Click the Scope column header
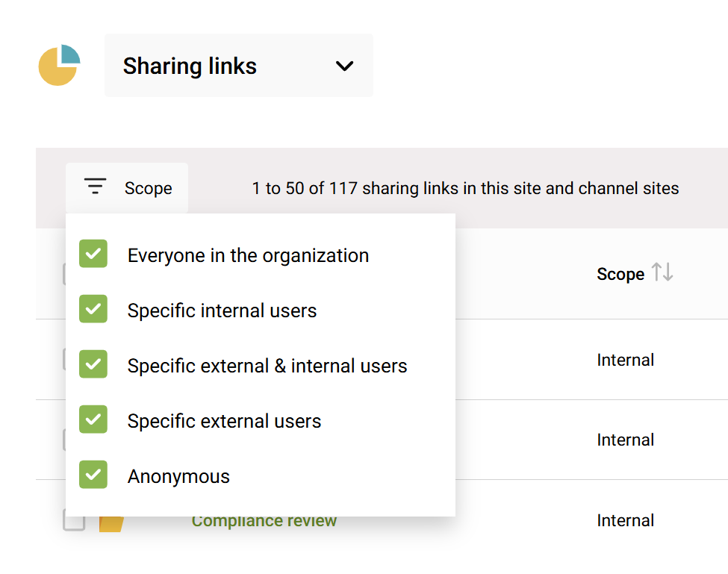 pyautogui.click(x=620, y=274)
